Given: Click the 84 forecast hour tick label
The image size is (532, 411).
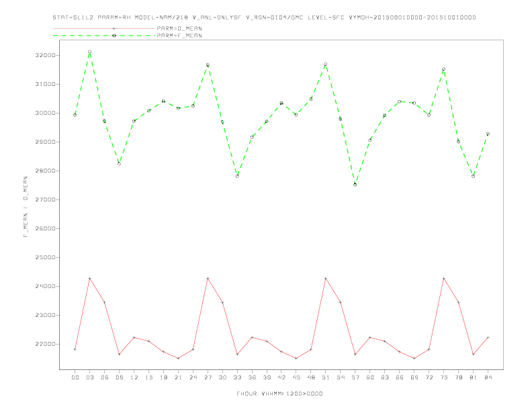Looking at the screenshot, I should (488, 377).
